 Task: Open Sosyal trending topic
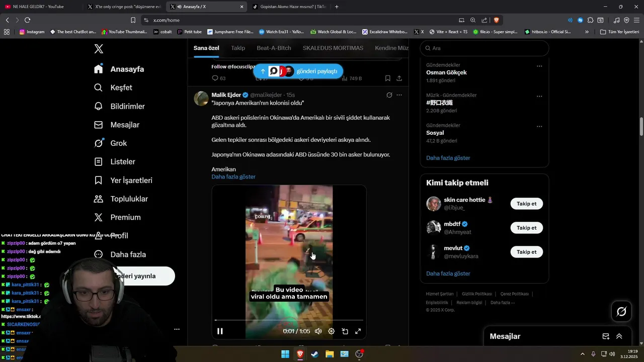[435, 133]
